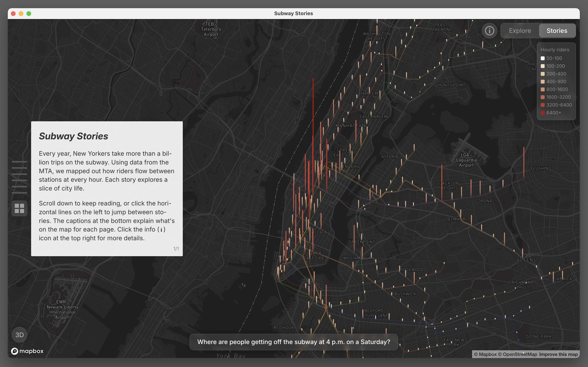This screenshot has width=588, height=367.
Task: Click the LGA Laguardia Airport map label
Action: pyautogui.click(x=466, y=160)
